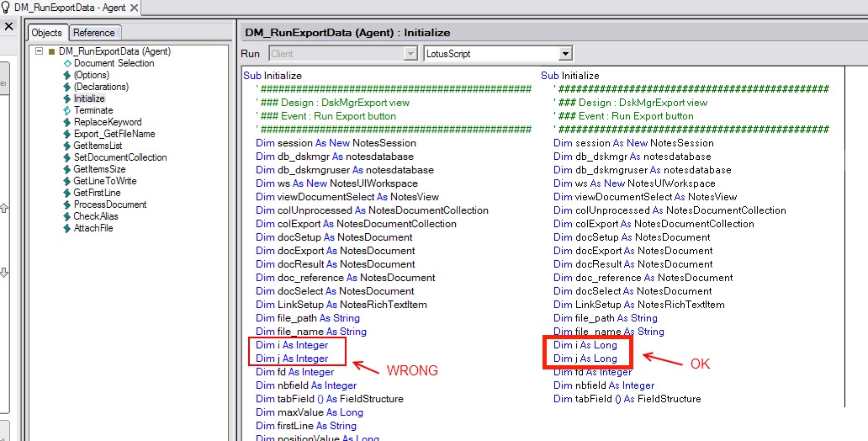The width and height of the screenshot is (868, 441).
Task: Click 'Dim firstLine As String' code line
Action: 305,426
